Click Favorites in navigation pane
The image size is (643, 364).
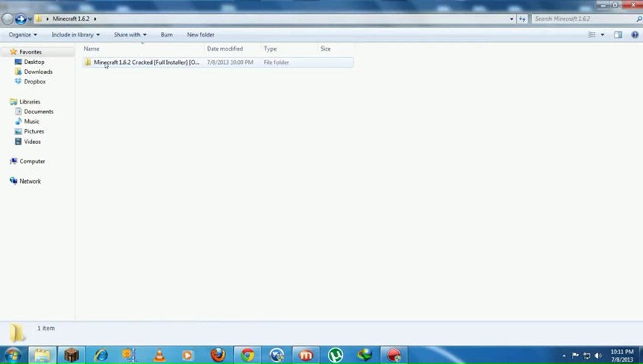point(30,52)
